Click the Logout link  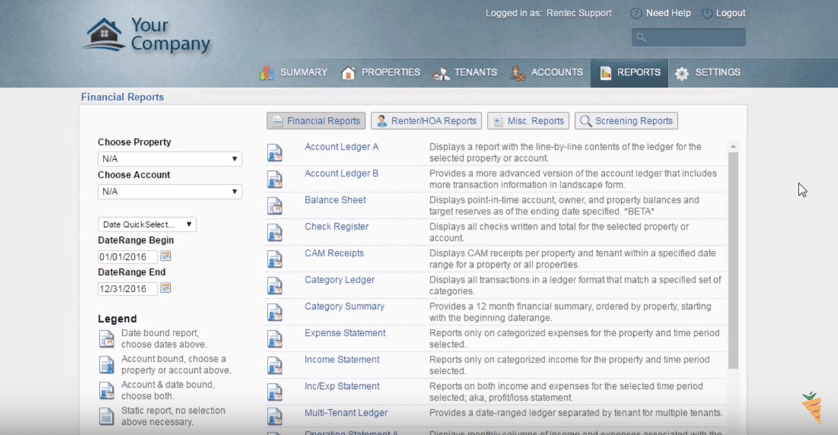(x=731, y=13)
